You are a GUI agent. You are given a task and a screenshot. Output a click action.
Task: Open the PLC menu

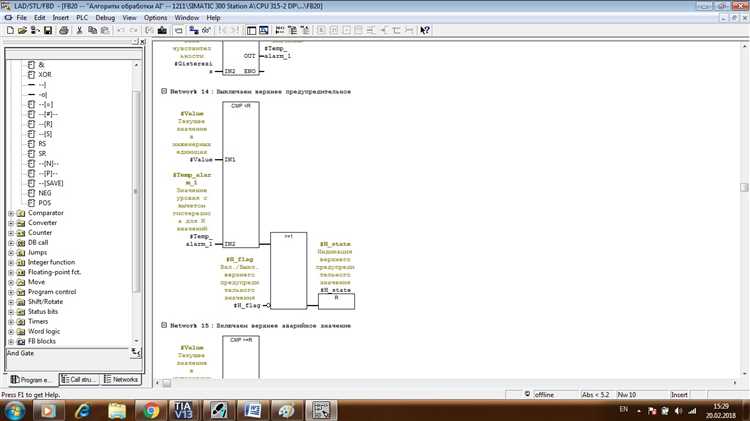(82, 18)
